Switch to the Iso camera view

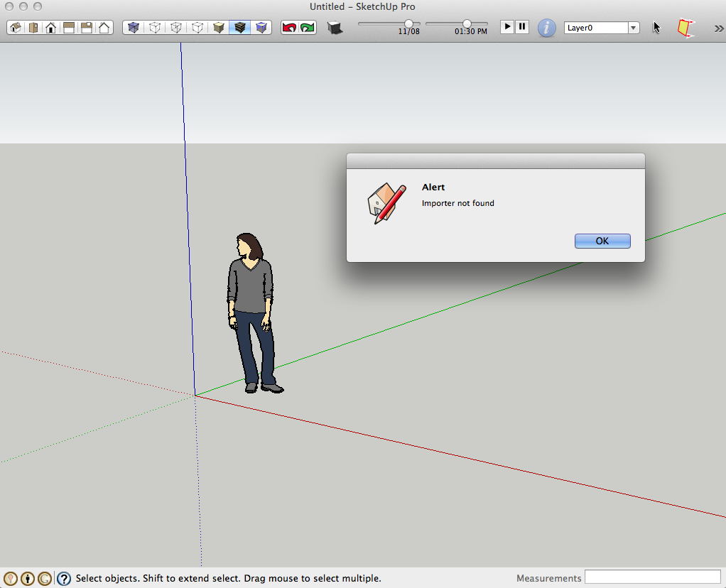(x=16, y=28)
